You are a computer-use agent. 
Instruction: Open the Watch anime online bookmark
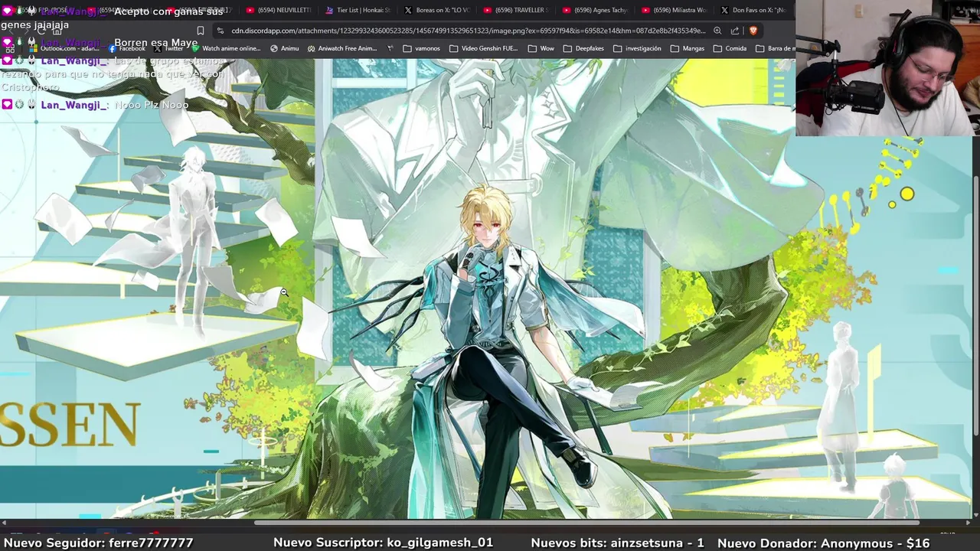point(226,48)
